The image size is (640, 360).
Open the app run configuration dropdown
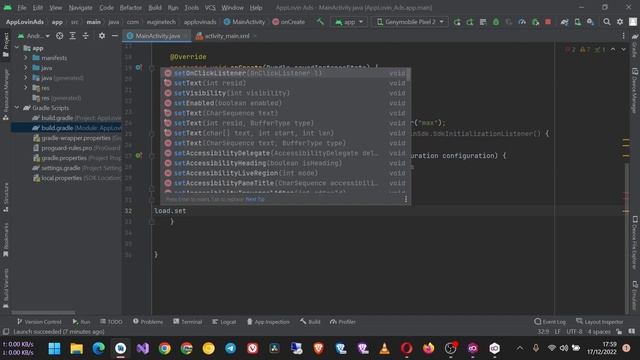click(x=349, y=22)
